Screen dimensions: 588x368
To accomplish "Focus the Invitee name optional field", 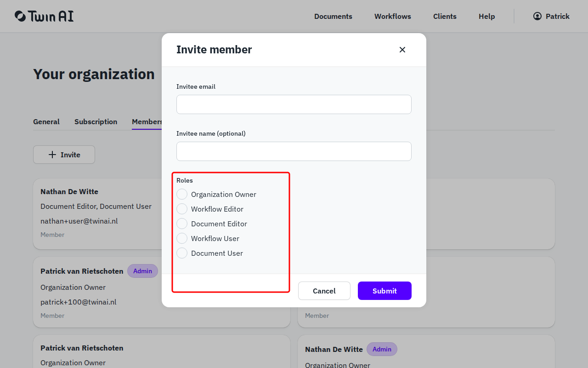I will point(294,151).
